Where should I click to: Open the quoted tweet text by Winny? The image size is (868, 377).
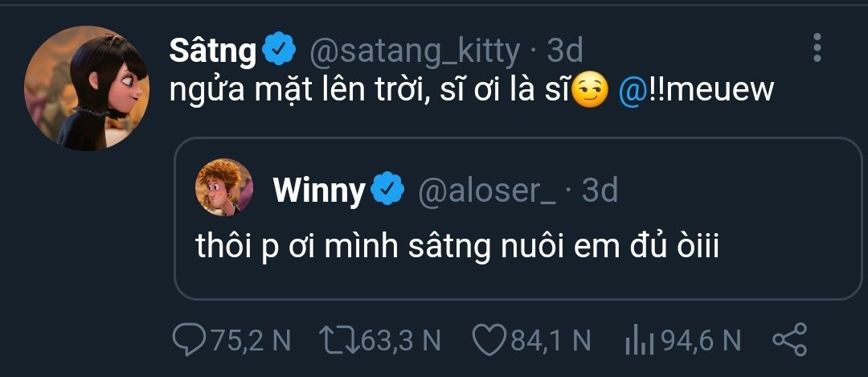coord(457,246)
